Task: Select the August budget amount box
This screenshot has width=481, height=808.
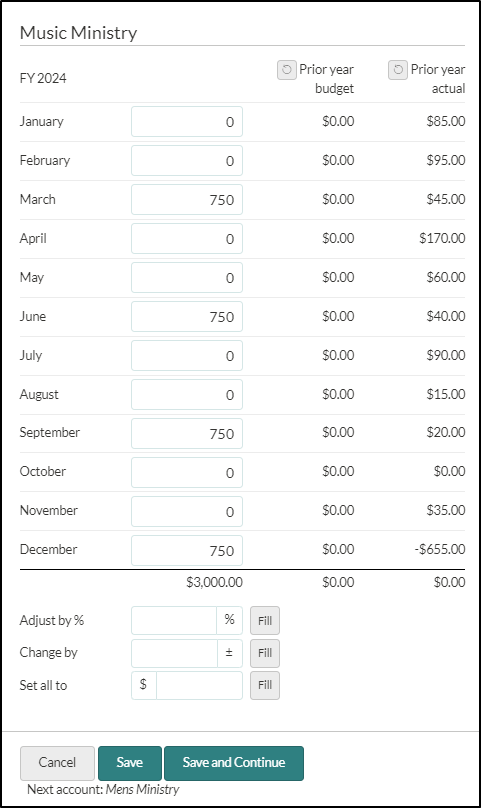Action: (187, 395)
